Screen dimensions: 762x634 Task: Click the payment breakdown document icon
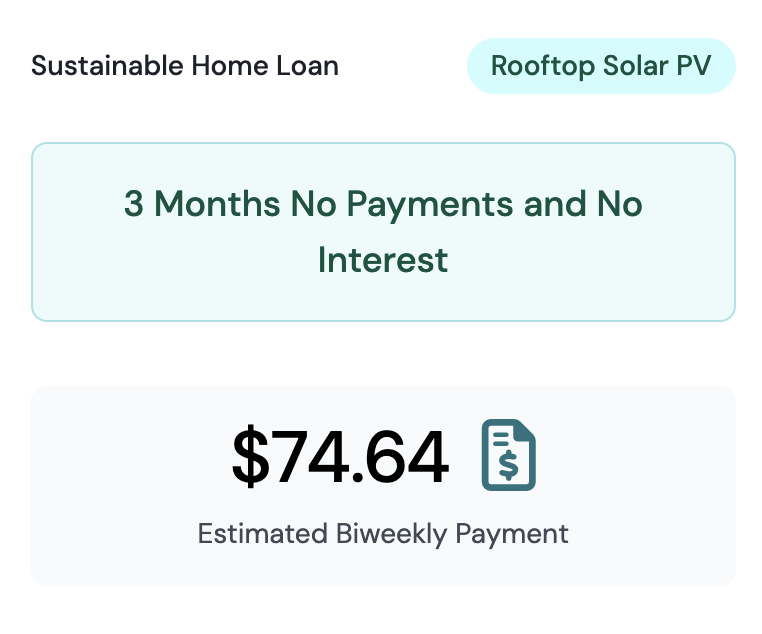click(x=509, y=456)
